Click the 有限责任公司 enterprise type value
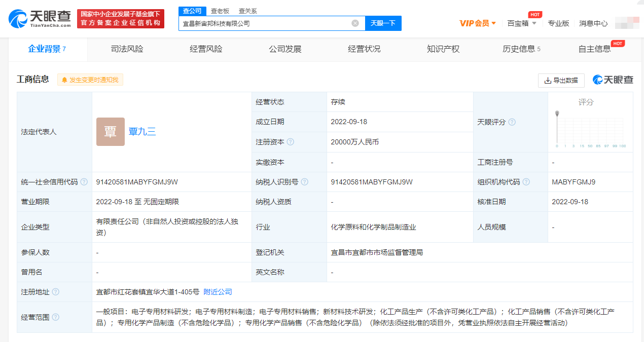This screenshot has width=644, height=342. (167, 227)
